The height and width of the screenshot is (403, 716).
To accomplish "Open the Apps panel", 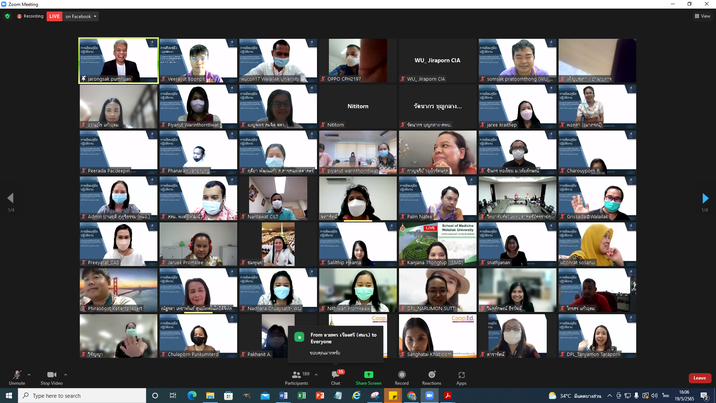I will click(461, 375).
